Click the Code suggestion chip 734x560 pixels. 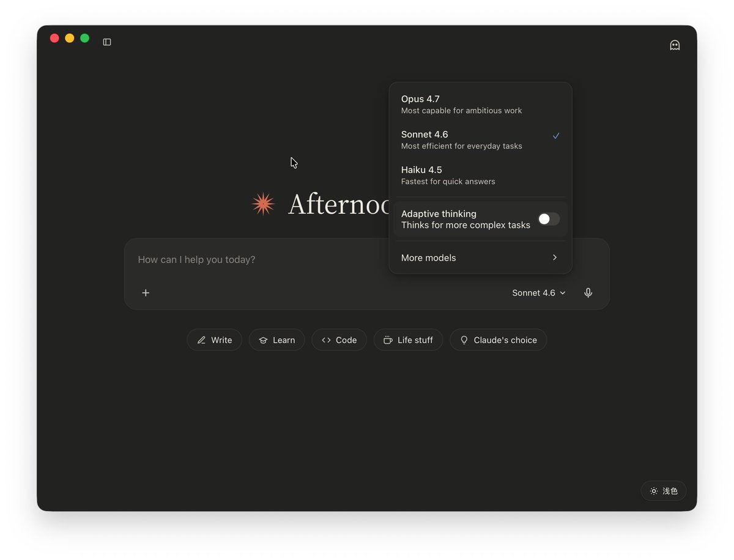[x=339, y=340]
